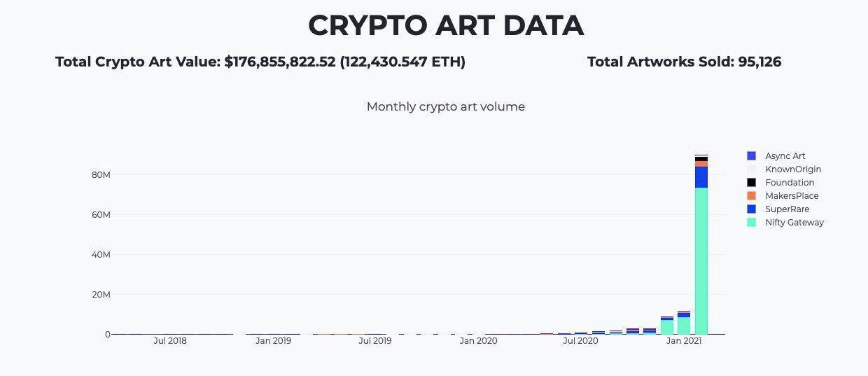Toggle the Nifty Gateway legend label
This screenshot has height=376, width=868.
coord(794,222)
